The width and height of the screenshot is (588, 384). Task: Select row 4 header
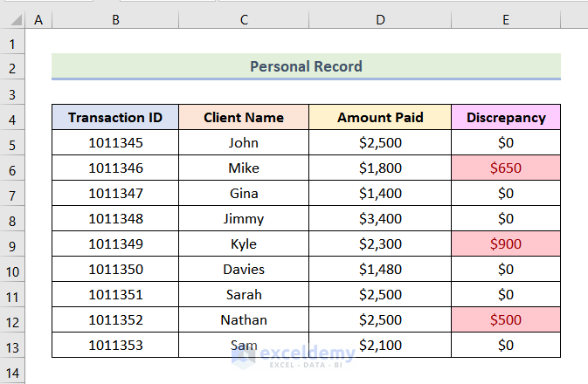12,118
